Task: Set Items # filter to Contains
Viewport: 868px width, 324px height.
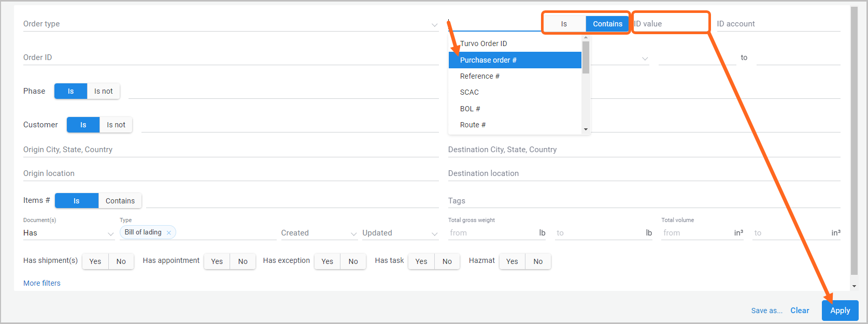Action: (120, 201)
